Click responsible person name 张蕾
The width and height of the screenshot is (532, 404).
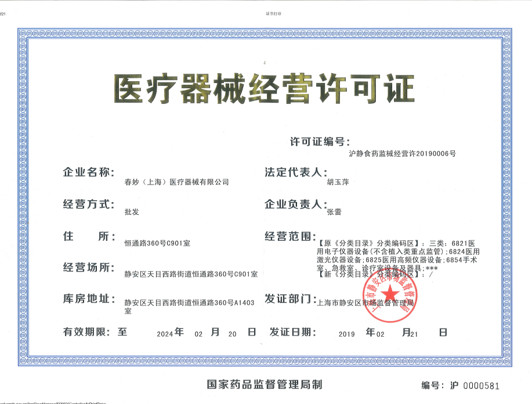(334, 212)
